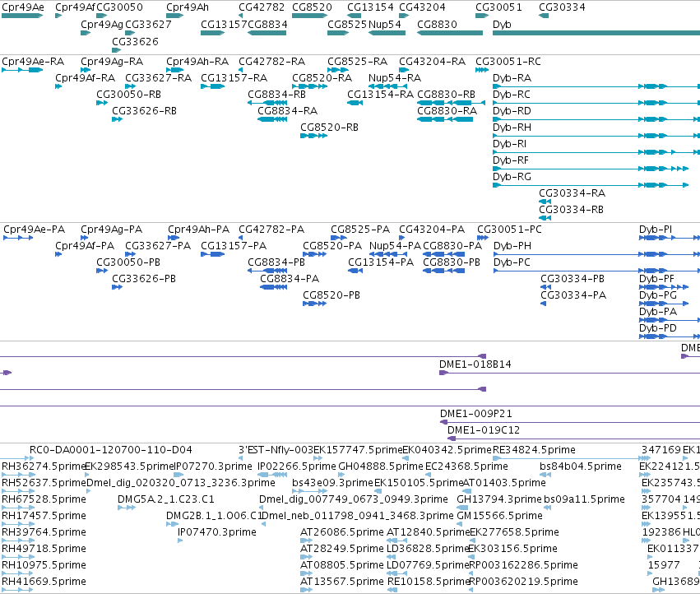Select the Nup54-RA transcript label
Viewport: 700px width, 594px height.
click(395, 78)
